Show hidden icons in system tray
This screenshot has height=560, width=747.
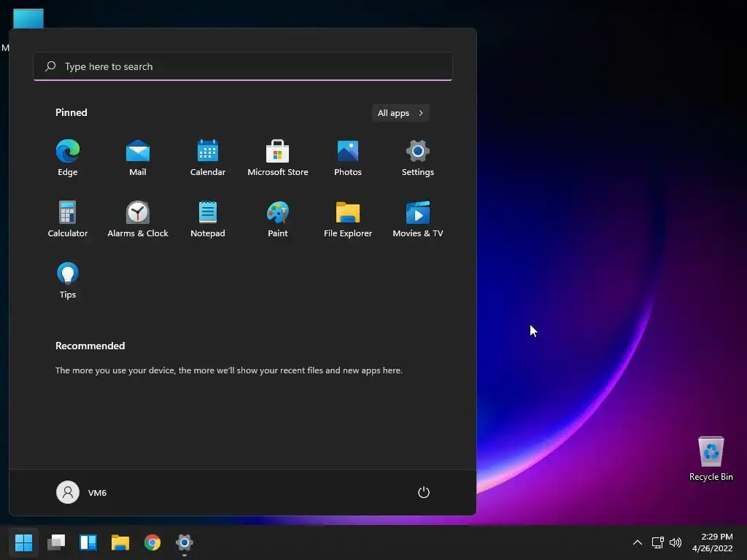point(638,542)
